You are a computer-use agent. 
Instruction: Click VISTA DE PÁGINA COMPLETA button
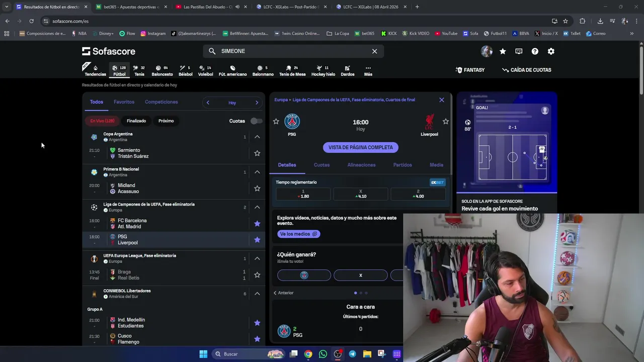(x=361, y=147)
